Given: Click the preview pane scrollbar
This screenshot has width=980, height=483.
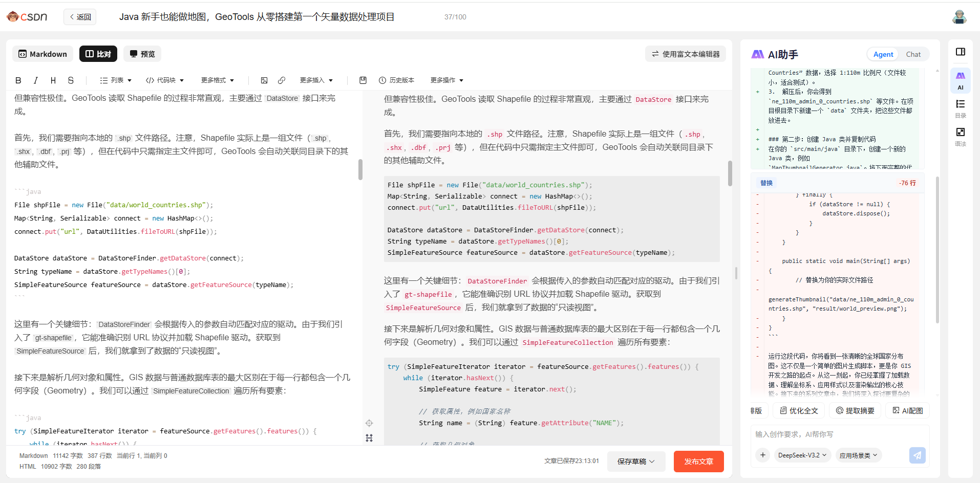Looking at the screenshot, I should click(x=730, y=173).
